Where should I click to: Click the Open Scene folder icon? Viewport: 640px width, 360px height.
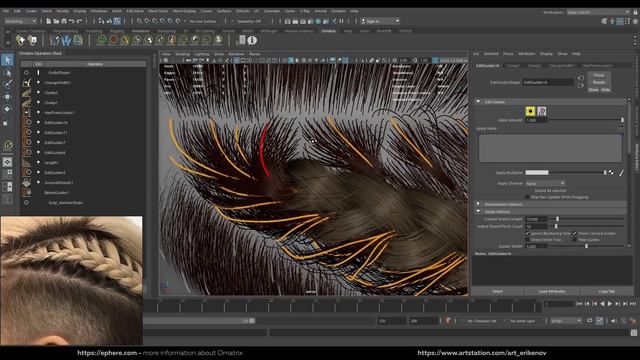(x=56, y=21)
